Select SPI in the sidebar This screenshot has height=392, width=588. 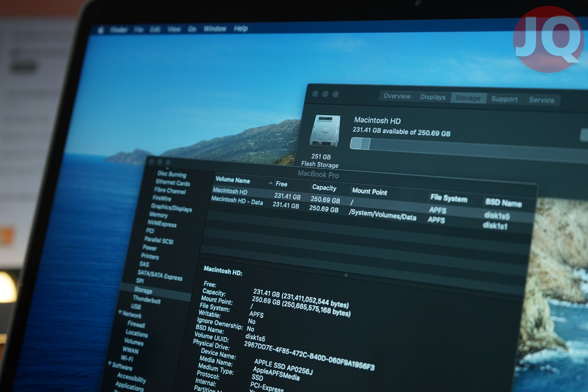pyautogui.click(x=140, y=281)
